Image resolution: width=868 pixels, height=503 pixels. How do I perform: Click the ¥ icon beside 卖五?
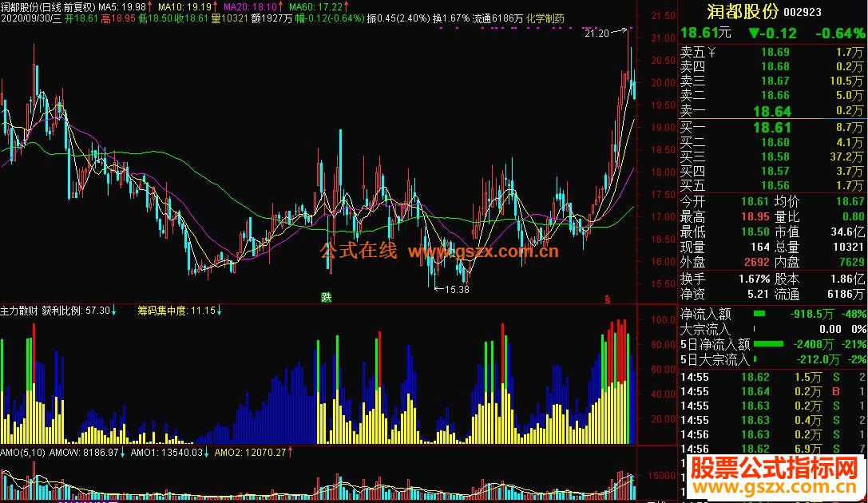(712, 52)
